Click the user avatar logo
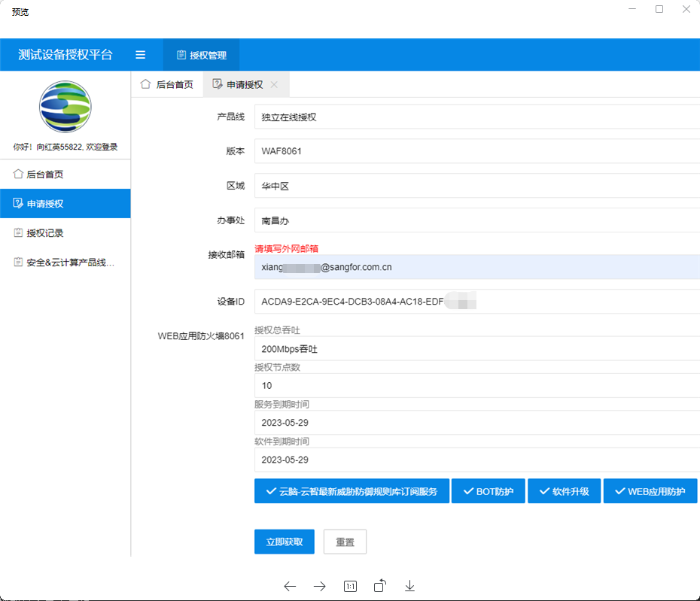 click(x=65, y=108)
